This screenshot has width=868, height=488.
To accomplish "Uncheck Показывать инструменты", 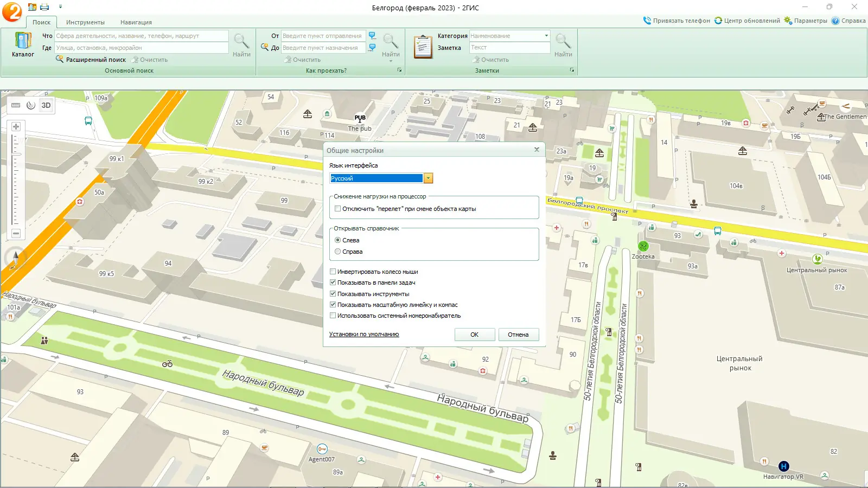I will pos(333,294).
